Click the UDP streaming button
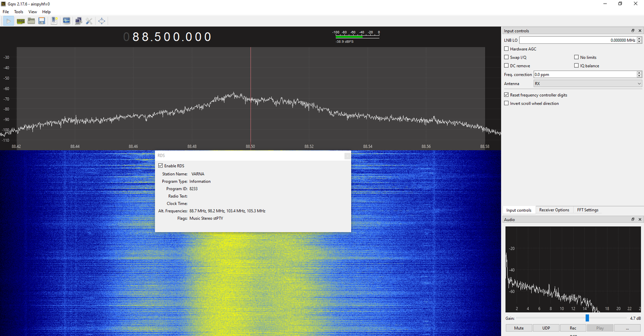Viewport: 644px width, 336px height. (x=546, y=328)
